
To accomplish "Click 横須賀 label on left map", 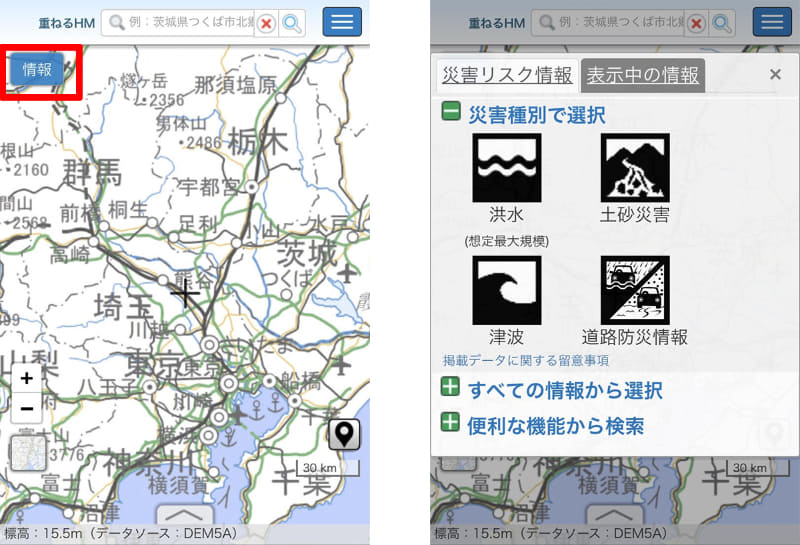I will pos(179,485).
